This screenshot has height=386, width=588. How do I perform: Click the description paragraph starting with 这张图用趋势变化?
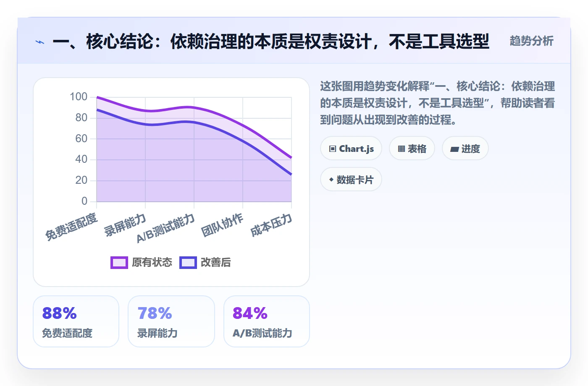[438, 103]
